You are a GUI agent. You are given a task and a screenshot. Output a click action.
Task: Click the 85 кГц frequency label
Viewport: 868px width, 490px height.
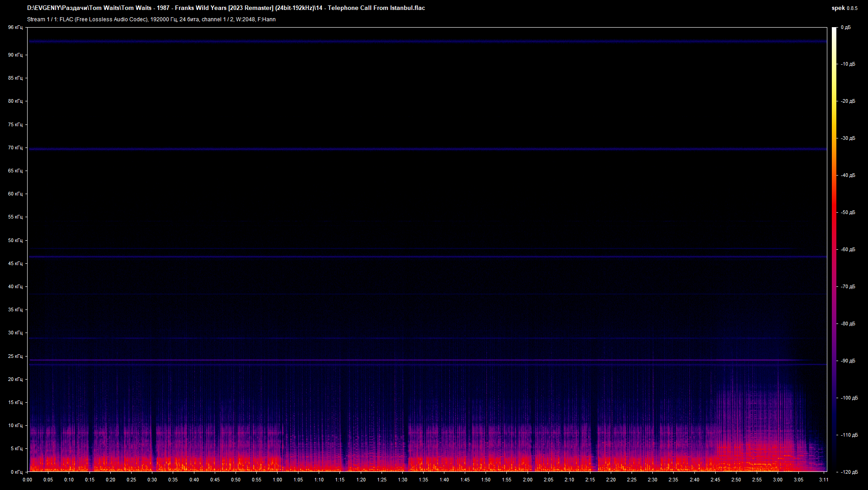tap(15, 78)
